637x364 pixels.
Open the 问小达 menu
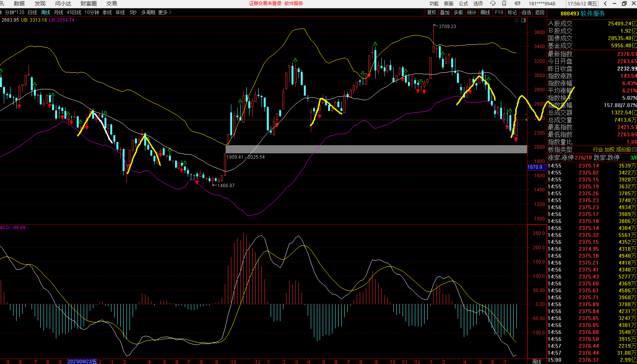tap(63, 3)
